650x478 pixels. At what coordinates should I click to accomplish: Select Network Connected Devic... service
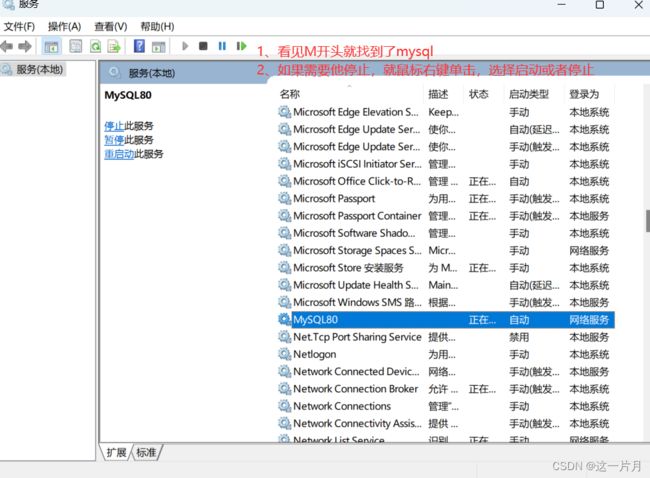click(x=446, y=371)
